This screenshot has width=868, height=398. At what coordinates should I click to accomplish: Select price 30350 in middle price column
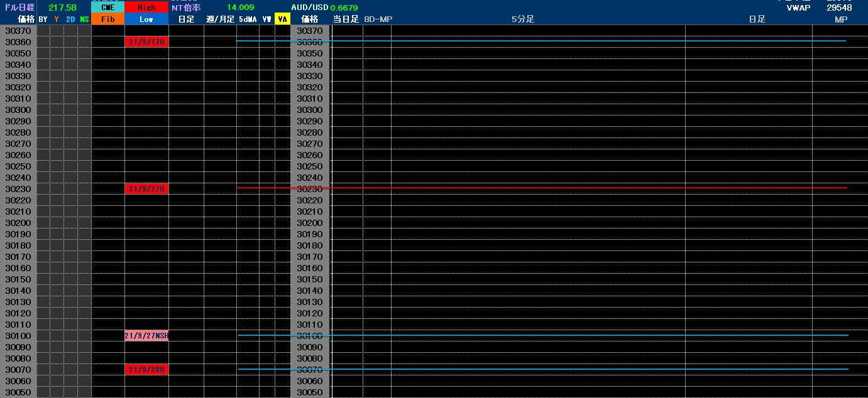point(309,53)
